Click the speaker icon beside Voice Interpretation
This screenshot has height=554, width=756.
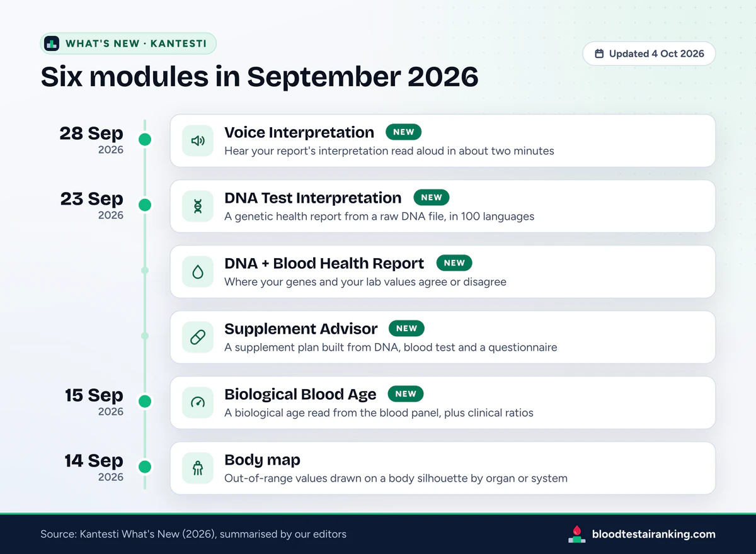coord(198,141)
